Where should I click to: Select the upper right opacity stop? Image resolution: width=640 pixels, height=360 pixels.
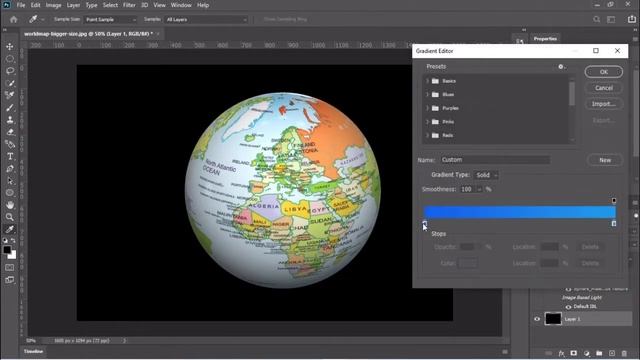point(614,200)
